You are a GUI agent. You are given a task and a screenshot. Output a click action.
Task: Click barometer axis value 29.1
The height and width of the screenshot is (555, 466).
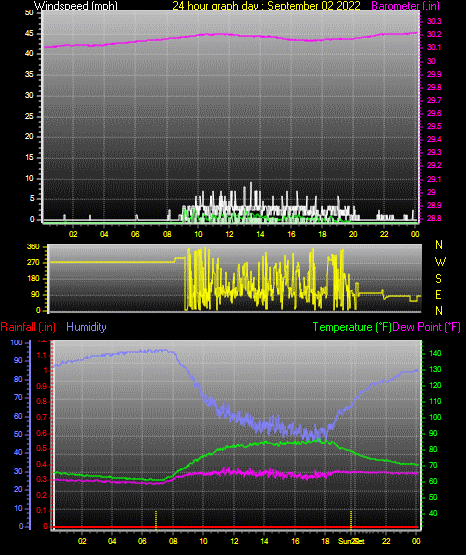click(x=434, y=179)
